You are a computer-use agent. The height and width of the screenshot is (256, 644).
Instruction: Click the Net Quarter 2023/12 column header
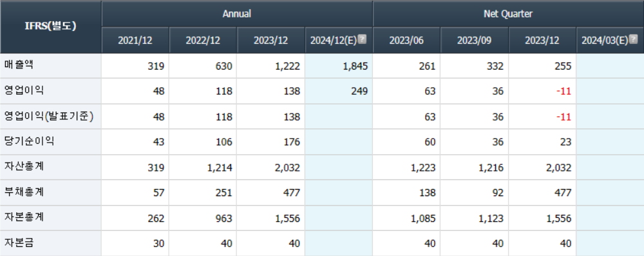pyautogui.click(x=542, y=41)
